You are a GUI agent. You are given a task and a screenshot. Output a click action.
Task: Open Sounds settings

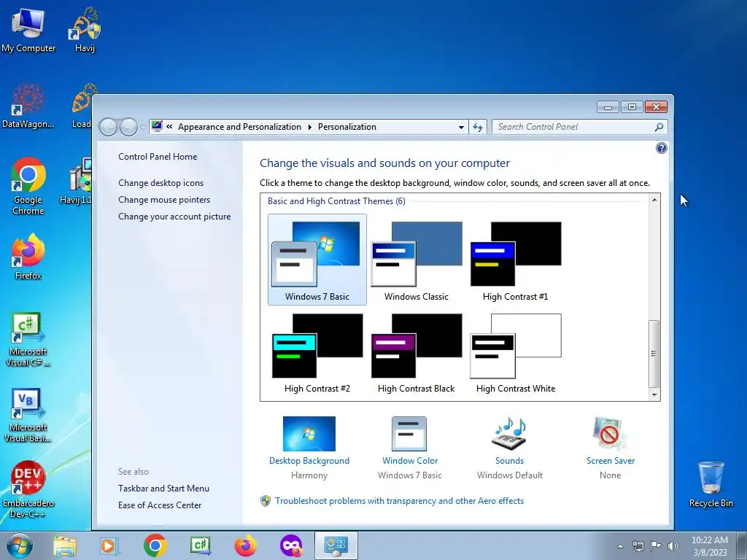coord(510,448)
